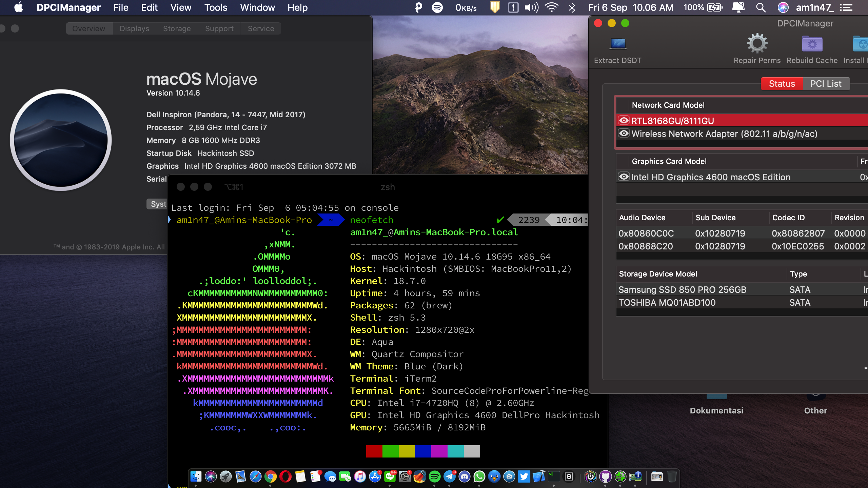Open WhatsApp from the Dock

(479, 476)
